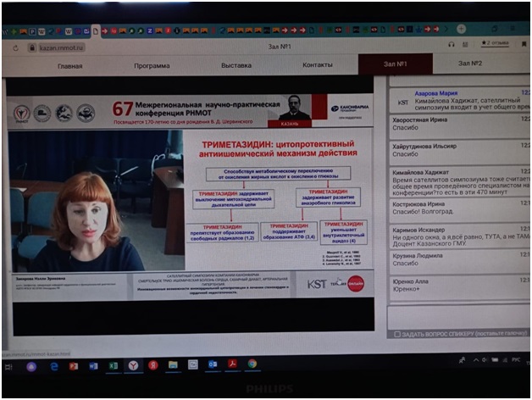Launch Microsoft Edge from the taskbar
Screen dimensions: 532x400
(x=53, y=366)
